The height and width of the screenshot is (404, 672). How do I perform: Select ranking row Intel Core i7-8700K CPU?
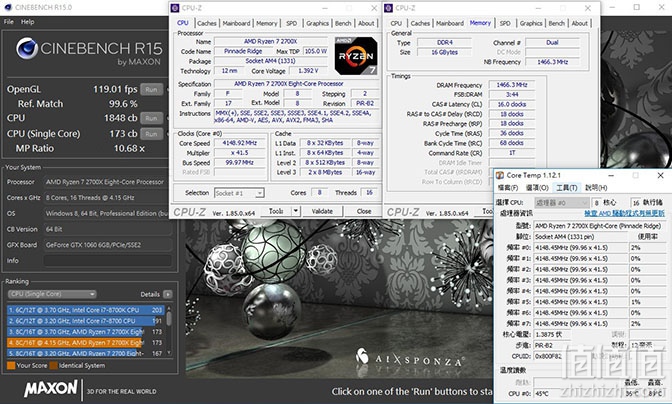86,310
